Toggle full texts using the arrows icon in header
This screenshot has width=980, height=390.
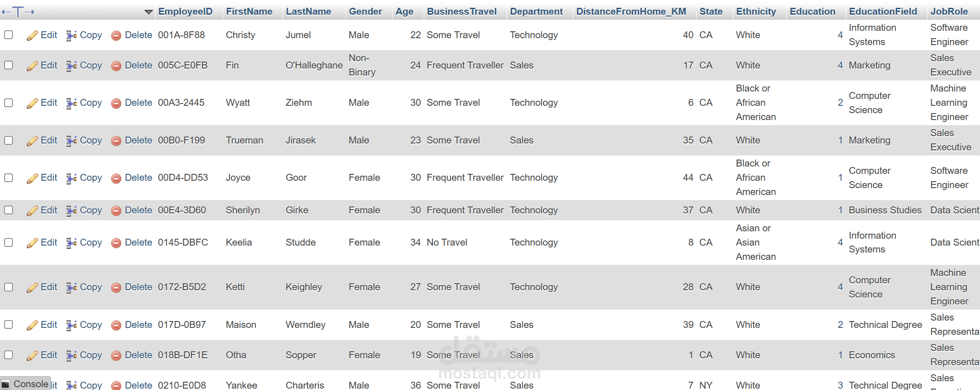18,12
